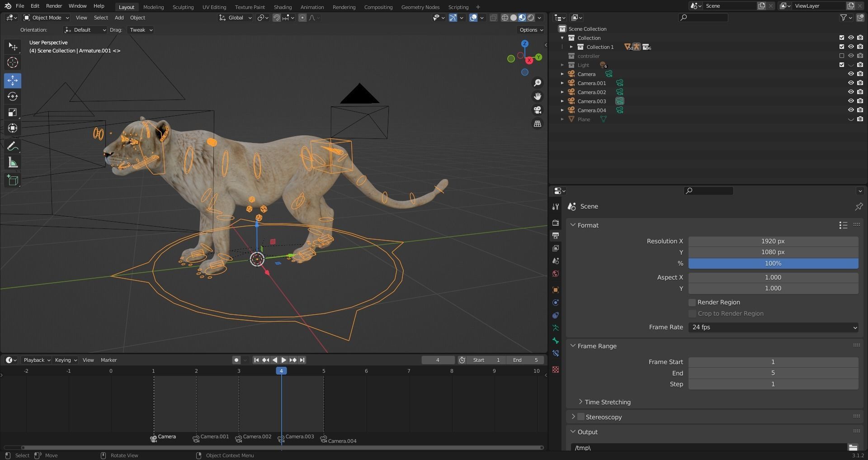Switch perspective/orthographic grid icon

pyautogui.click(x=538, y=123)
